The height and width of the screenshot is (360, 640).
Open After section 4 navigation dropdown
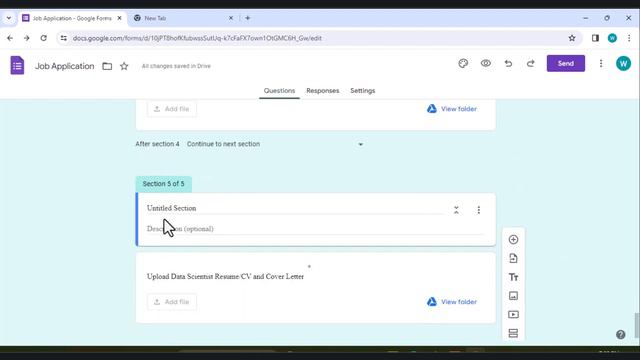tap(275, 144)
